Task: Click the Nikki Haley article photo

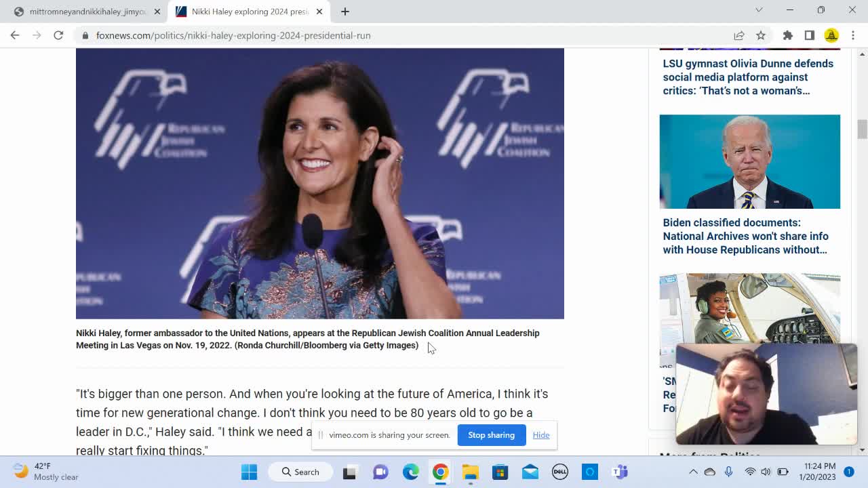Action: (320, 183)
